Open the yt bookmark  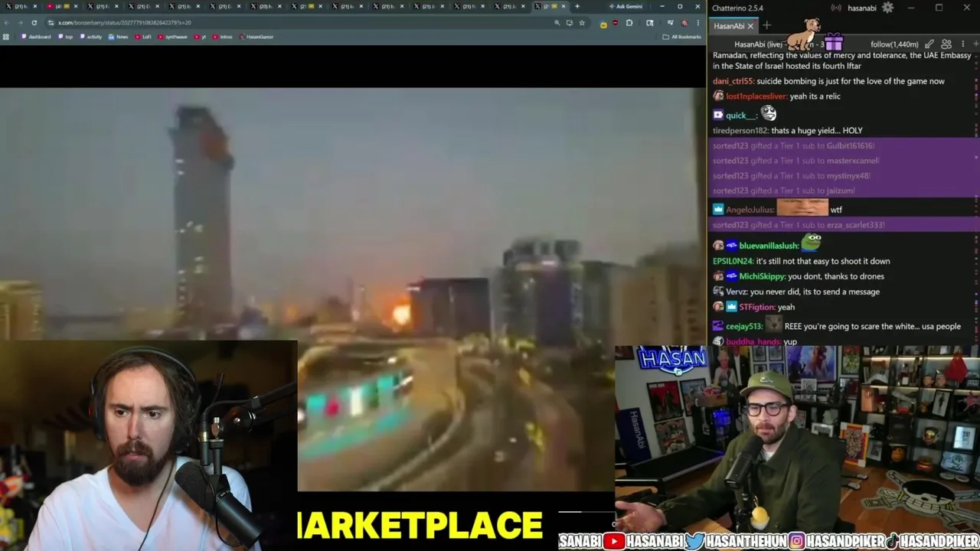click(x=200, y=37)
